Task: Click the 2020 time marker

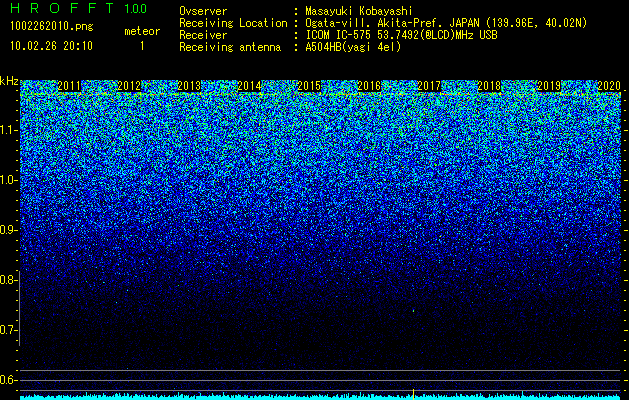Action: tap(609, 86)
